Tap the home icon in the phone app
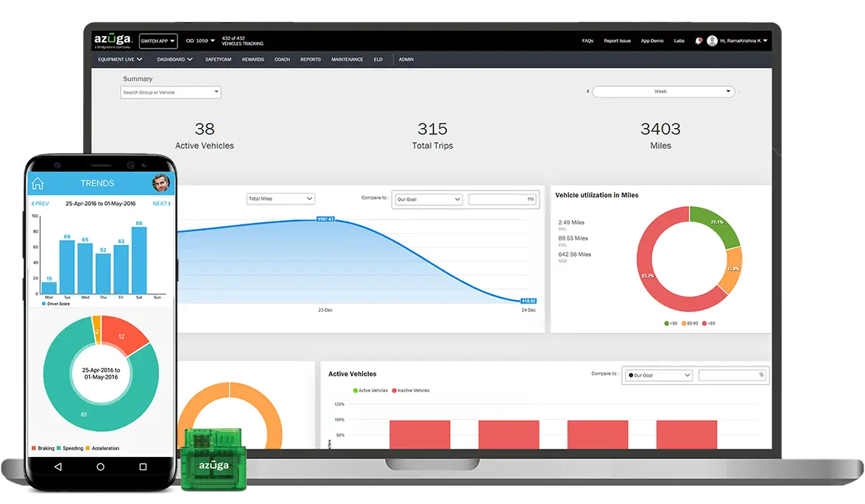This screenshot has width=865, height=504. (38, 183)
